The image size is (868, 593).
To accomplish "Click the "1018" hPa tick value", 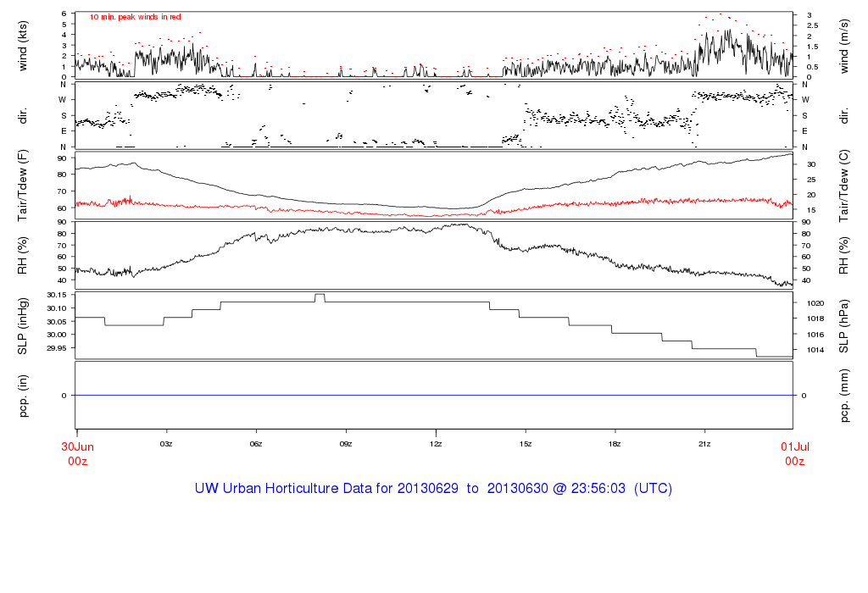I will 815,319.
